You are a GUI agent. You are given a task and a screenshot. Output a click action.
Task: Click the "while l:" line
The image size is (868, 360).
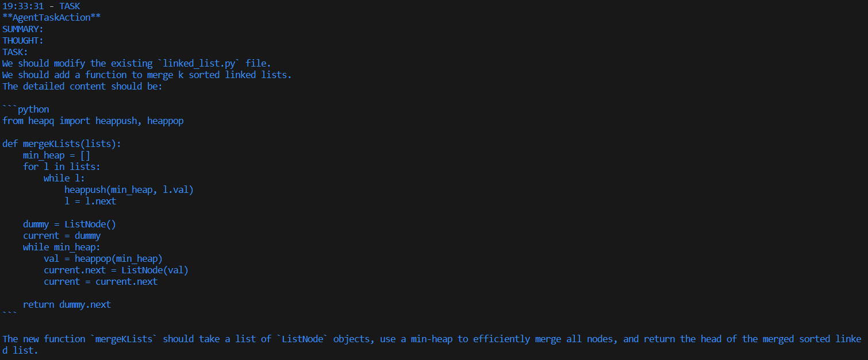pos(64,178)
